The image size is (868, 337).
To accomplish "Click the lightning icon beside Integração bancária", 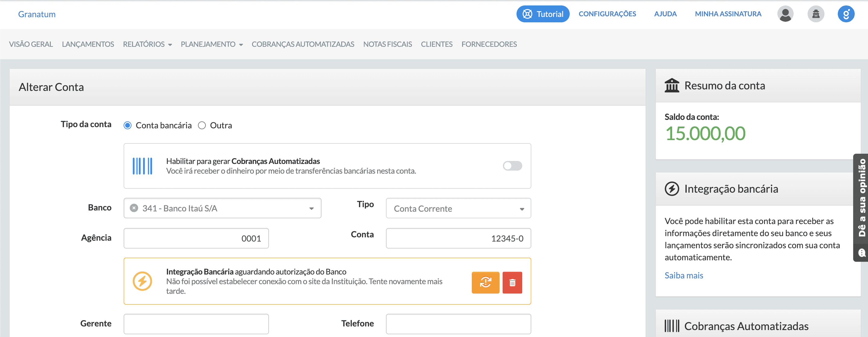I will pos(672,189).
